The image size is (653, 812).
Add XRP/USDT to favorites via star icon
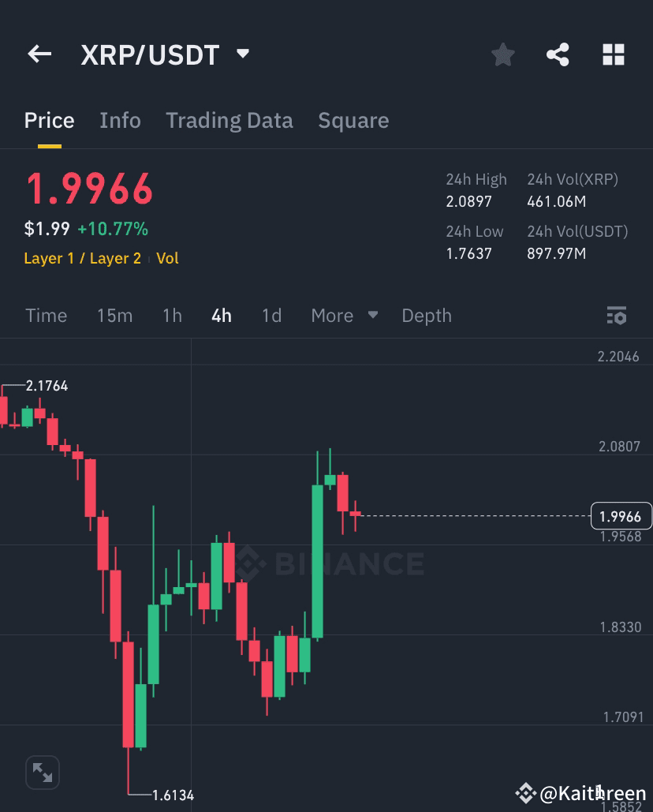[502, 54]
